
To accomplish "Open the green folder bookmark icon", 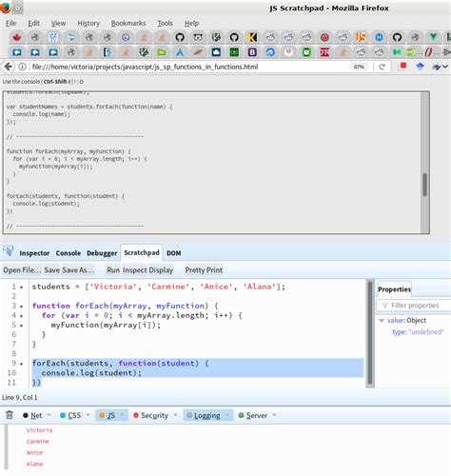I will [162, 52].
